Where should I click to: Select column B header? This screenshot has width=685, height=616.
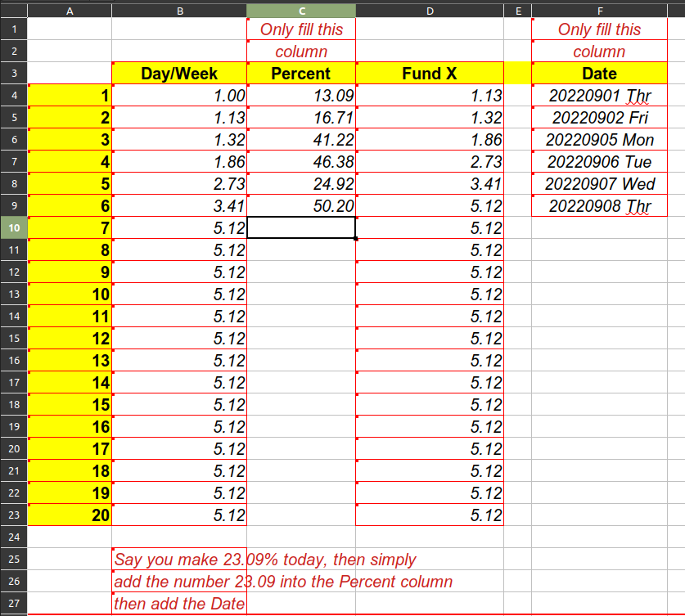click(x=179, y=11)
